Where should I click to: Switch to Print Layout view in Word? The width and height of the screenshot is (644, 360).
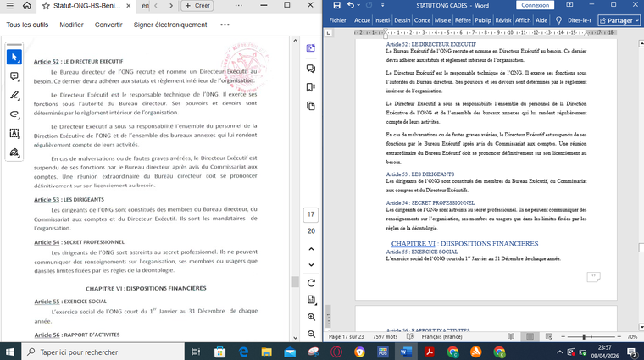(530, 336)
